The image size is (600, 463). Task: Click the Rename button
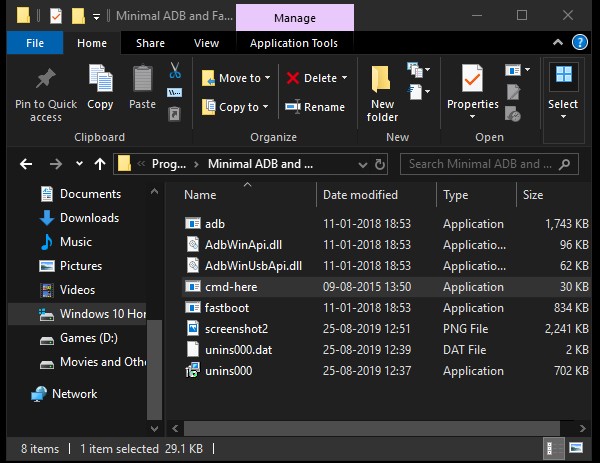point(315,107)
